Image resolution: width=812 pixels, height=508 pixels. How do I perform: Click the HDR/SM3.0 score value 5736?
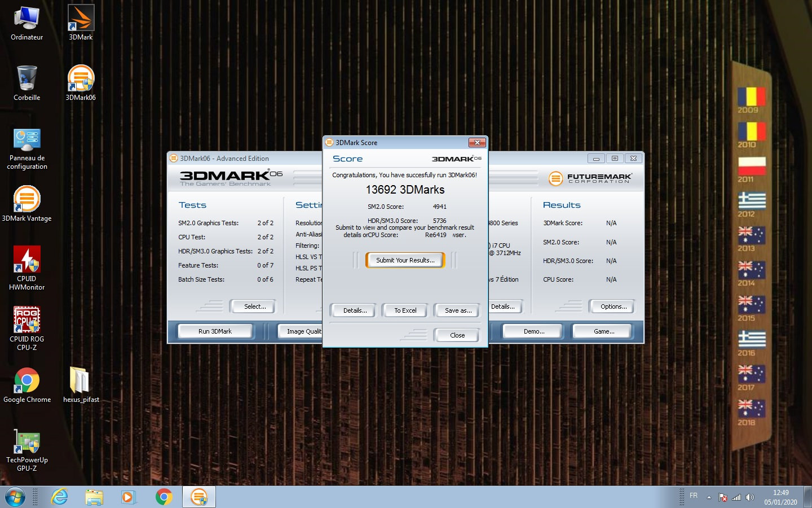pos(440,221)
